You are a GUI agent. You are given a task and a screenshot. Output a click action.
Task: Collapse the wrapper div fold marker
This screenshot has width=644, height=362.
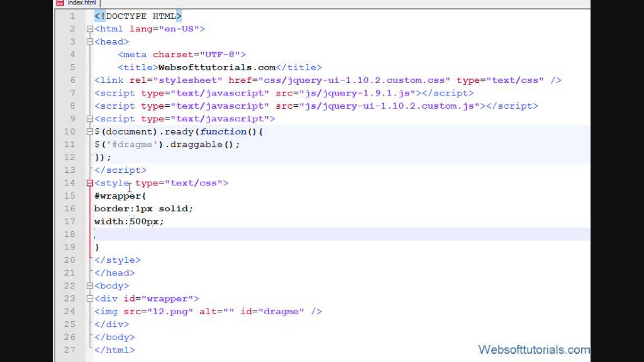point(89,299)
